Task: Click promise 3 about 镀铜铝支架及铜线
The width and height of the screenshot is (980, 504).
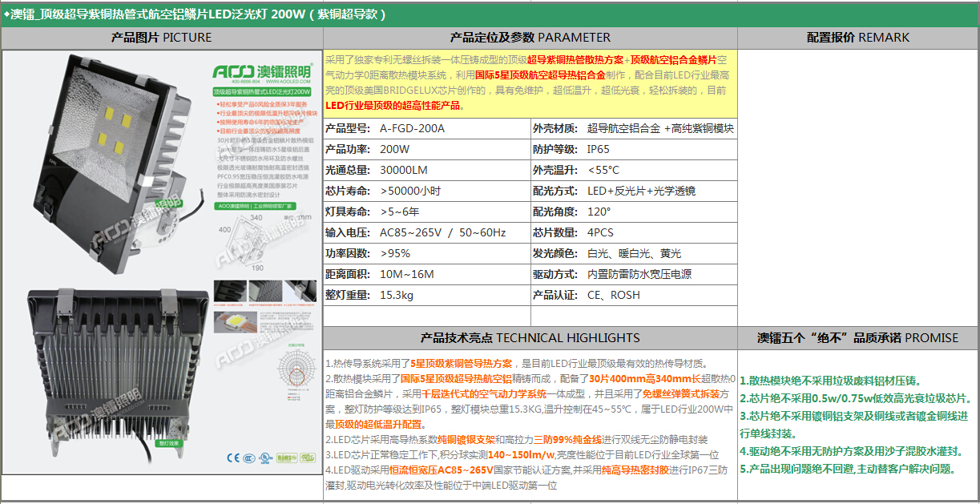Action: point(854,425)
